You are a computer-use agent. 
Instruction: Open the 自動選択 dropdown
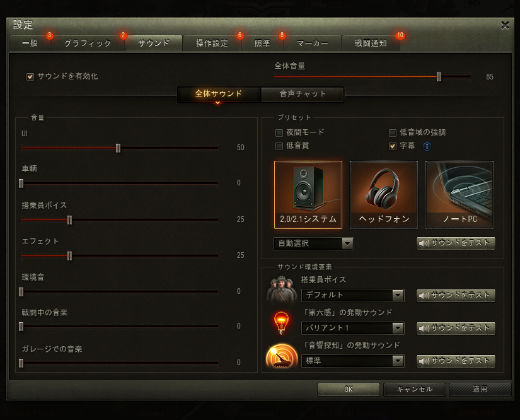[314, 243]
